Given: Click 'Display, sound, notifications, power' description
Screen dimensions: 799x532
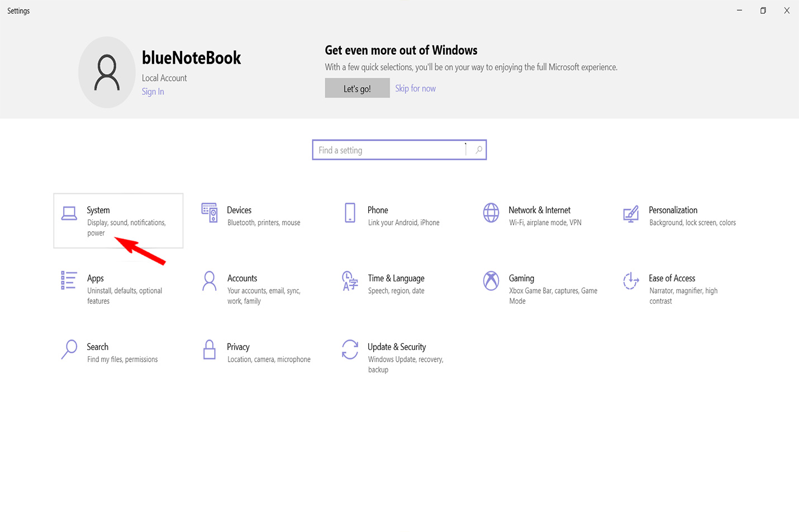Looking at the screenshot, I should 126,228.
